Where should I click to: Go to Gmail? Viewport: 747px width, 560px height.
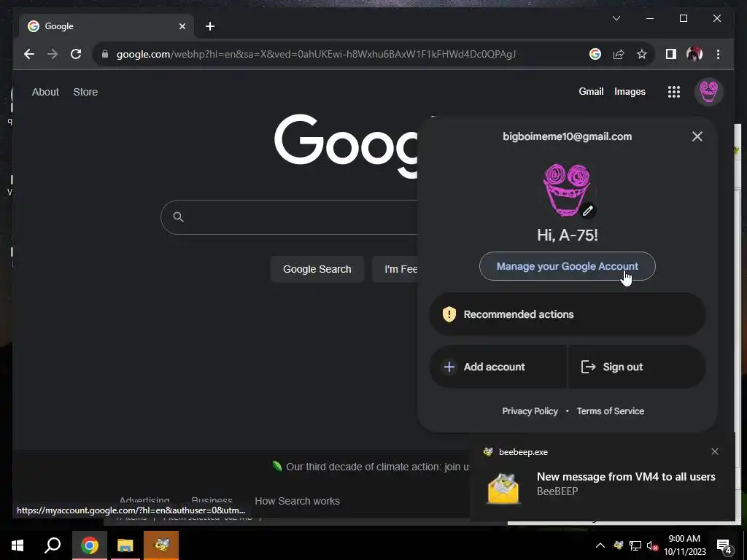point(591,91)
